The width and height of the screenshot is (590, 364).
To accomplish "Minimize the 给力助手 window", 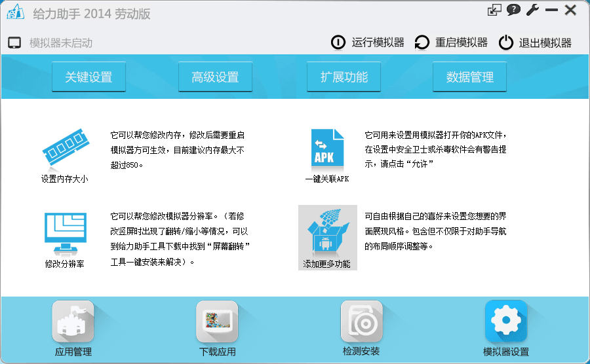I will pos(551,10).
